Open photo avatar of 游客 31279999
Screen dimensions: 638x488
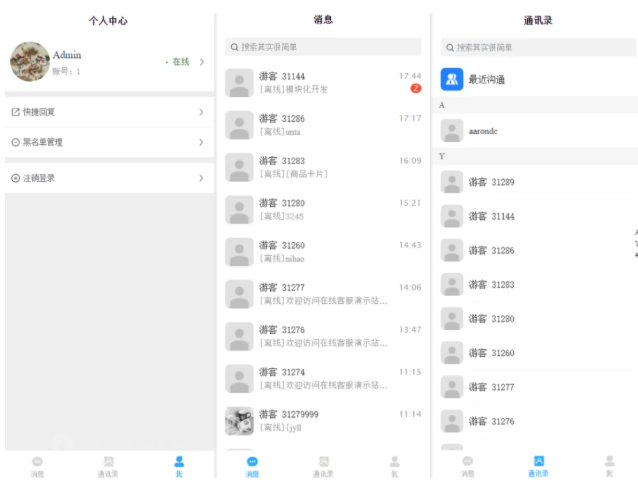239,421
